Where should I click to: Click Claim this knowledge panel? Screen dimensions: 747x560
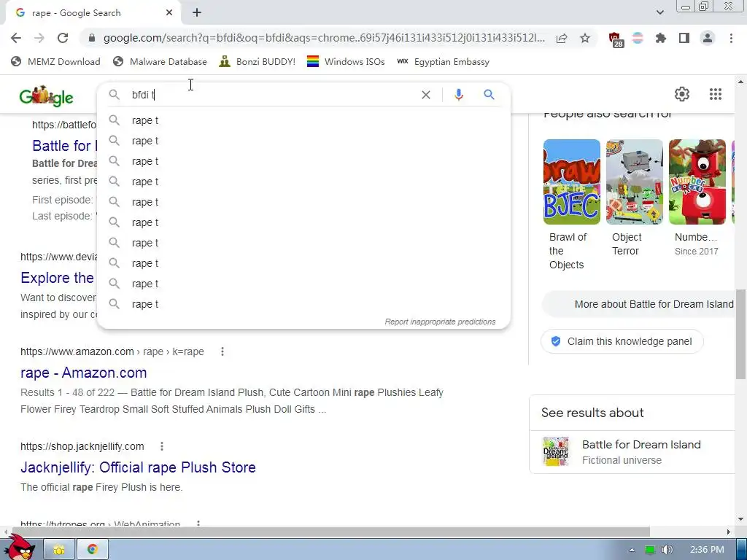coord(622,341)
